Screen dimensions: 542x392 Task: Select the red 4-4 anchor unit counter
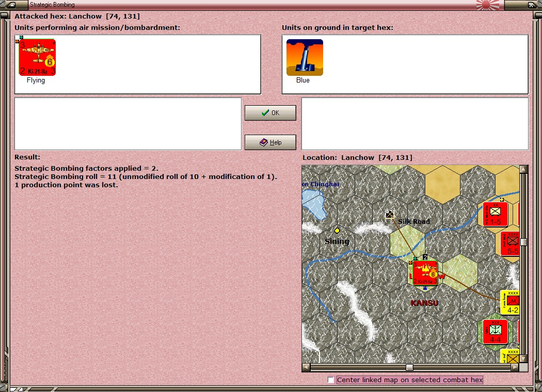(495, 332)
